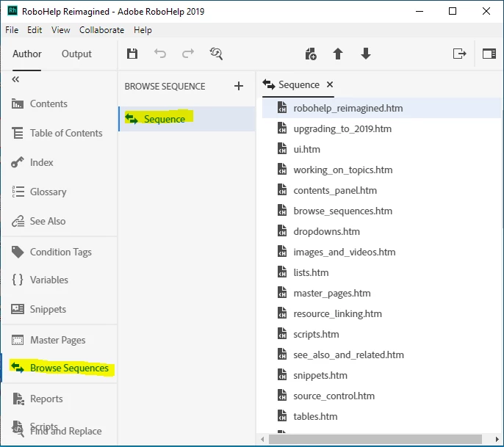The image size is (504, 447).
Task: Toggle the right properties panel icon
Action: 489,54
